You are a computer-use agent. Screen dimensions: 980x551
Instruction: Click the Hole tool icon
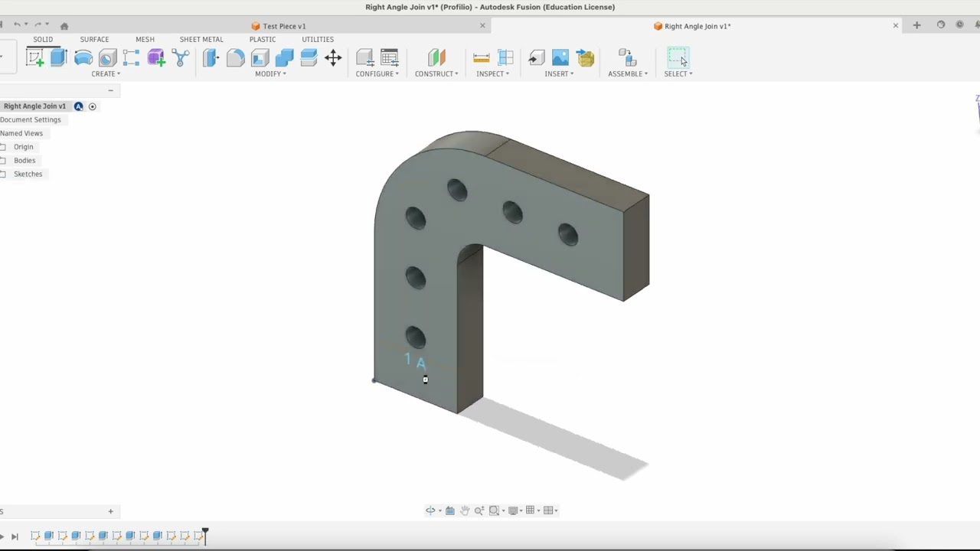pos(107,57)
